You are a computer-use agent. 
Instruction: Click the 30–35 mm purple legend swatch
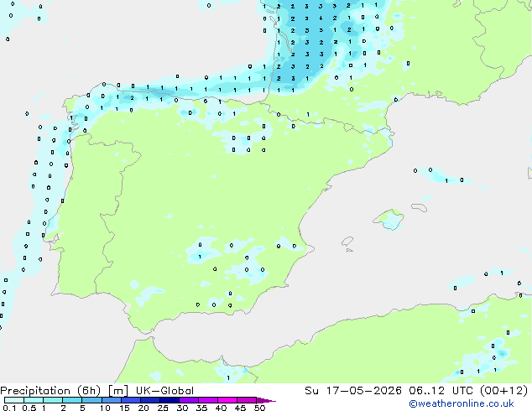(189, 400)
